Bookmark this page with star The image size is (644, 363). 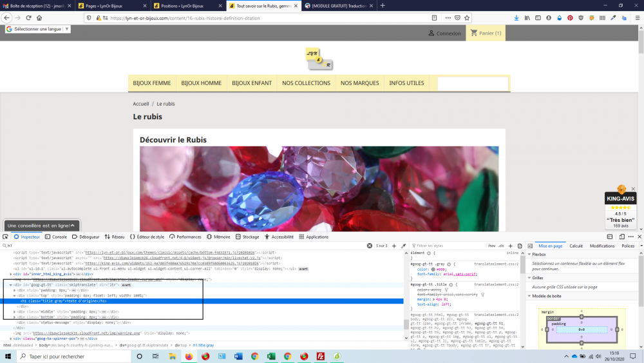pyautogui.click(x=467, y=17)
